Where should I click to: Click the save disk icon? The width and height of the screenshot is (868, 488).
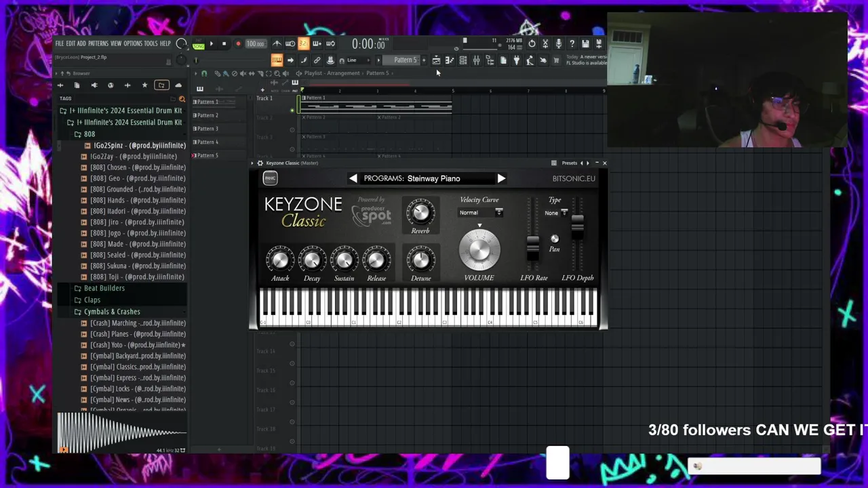(585, 44)
